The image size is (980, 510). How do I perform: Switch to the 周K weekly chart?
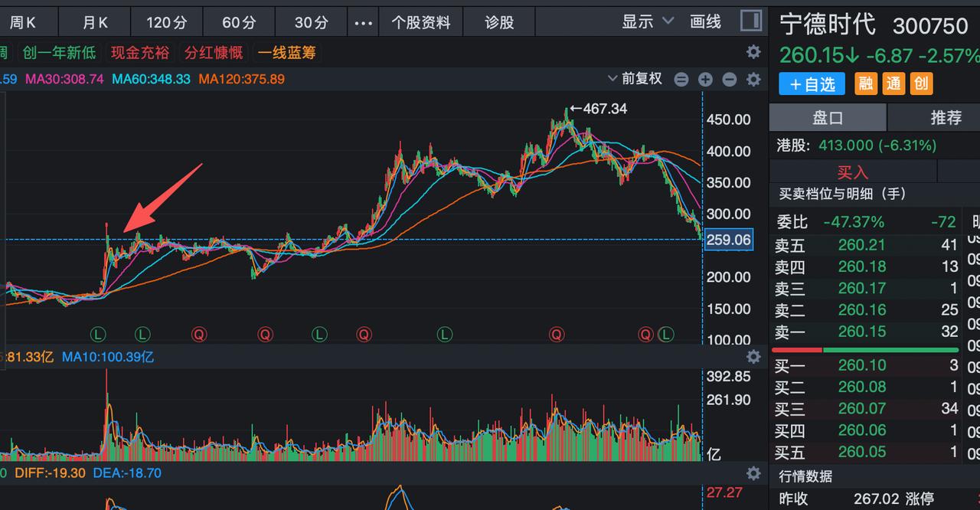[23, 22]
